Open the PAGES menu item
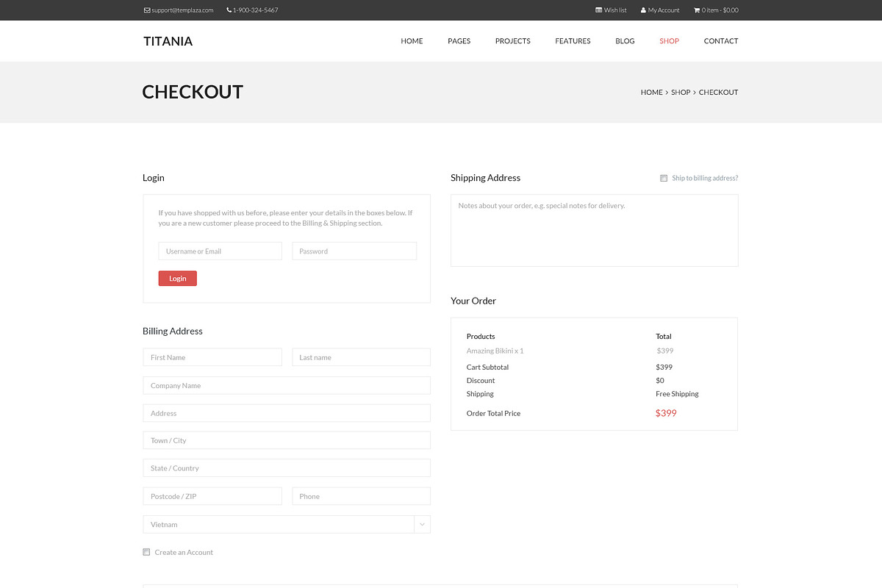Screen dimensions: 882x588 [x=459, y=41]
